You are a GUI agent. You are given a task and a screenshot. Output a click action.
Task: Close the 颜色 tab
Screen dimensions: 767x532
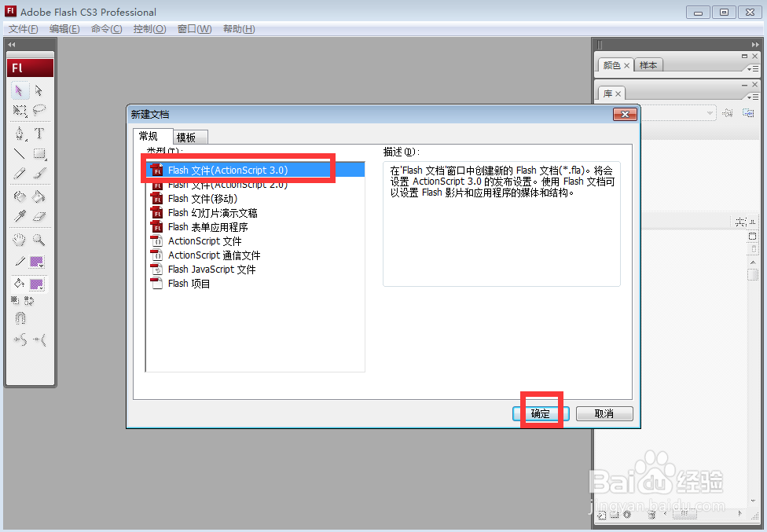click(626, 65)
